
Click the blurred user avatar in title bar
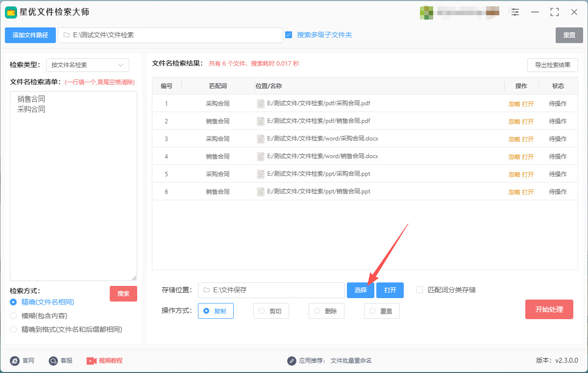pos(426,12)
